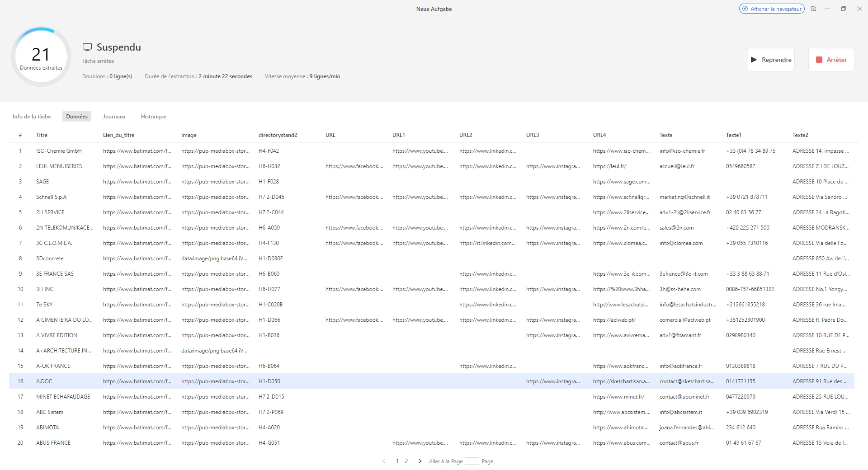868x470 pixels.
Task: Click email sales@2n.com
Action: (x=677, y=228)
